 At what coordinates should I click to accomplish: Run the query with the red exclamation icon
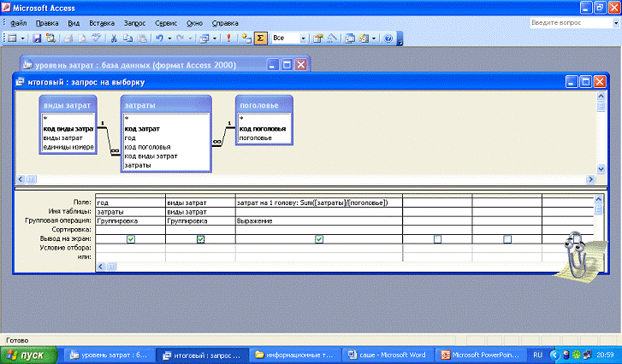(x=228, y=38)
